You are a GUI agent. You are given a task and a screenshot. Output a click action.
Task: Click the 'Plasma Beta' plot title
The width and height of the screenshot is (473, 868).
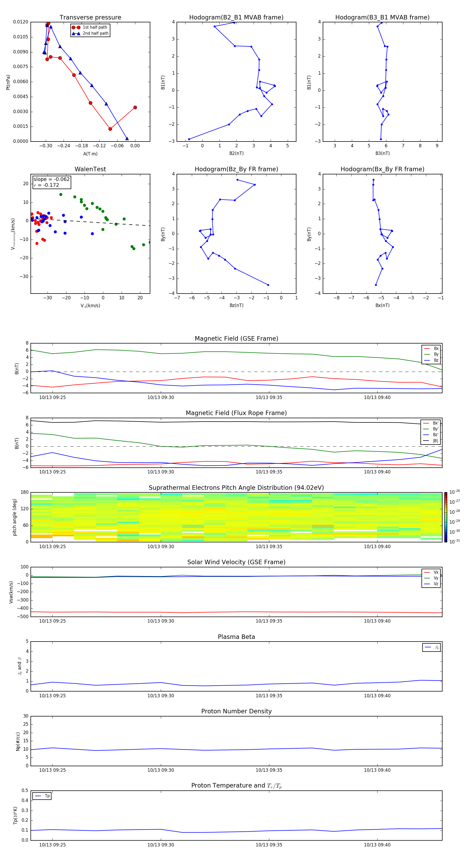tap(236, 637)
